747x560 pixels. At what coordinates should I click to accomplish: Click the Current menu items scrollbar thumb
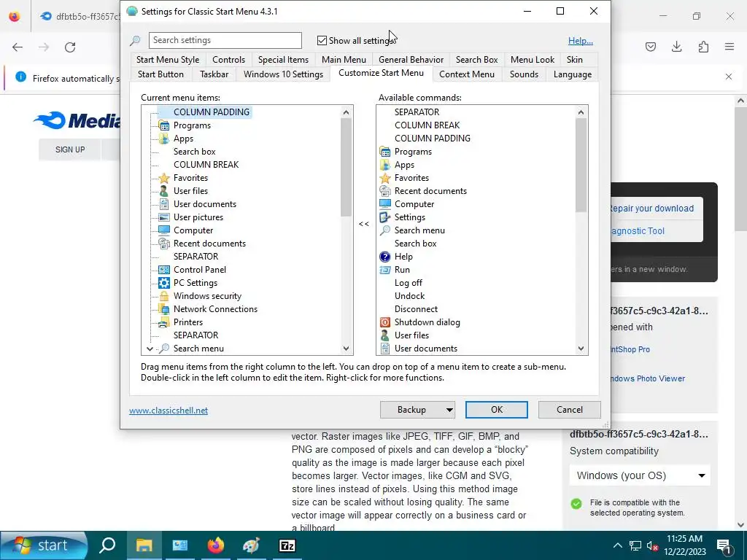[x=346, y=167]
